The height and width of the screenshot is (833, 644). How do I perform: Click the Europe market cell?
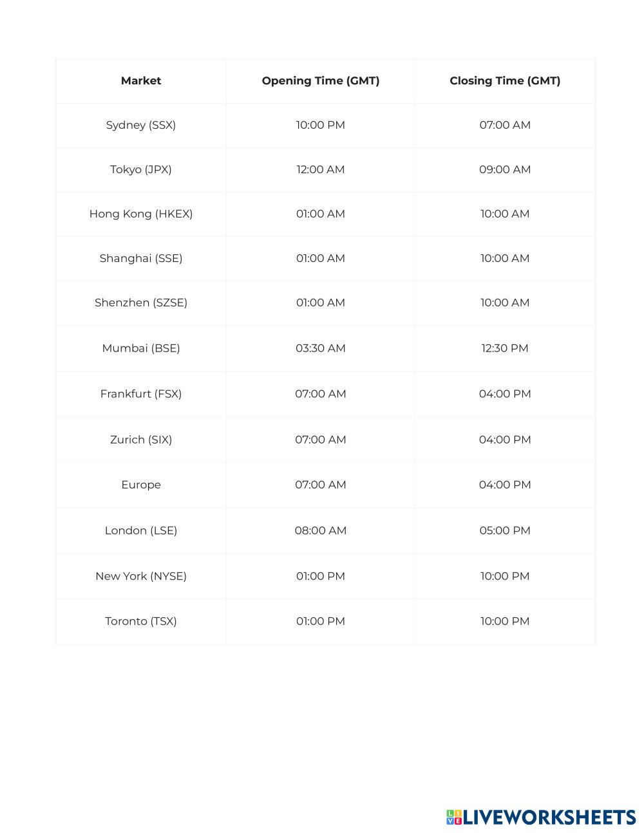coord(141,485)
